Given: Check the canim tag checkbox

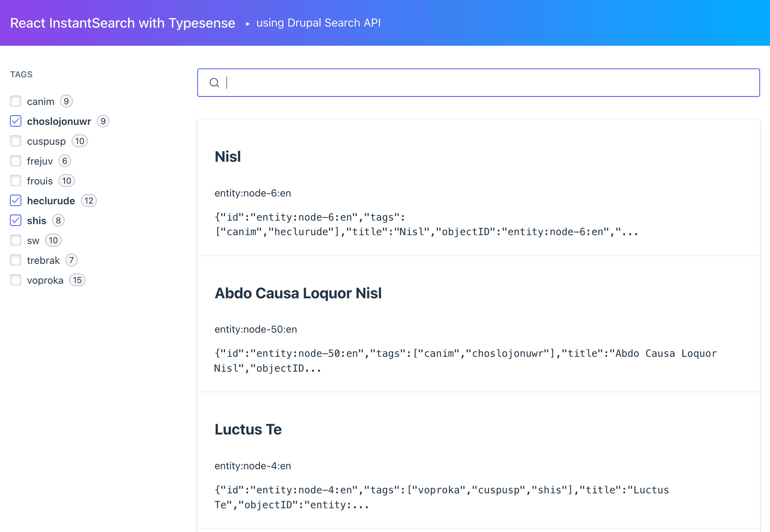Looking at the screenshot, I should click(x=16, y=101).
